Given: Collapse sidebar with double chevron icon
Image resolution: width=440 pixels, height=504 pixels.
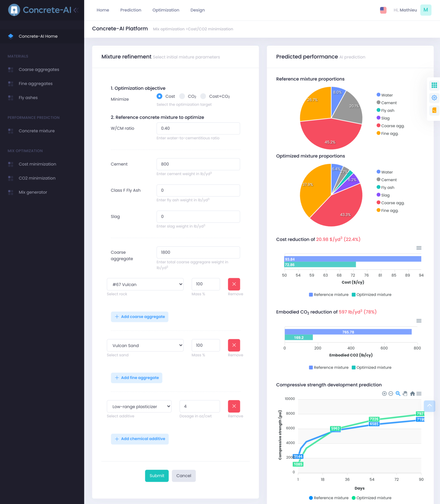Looking at the screenshot, I should [x=76, y=10].
